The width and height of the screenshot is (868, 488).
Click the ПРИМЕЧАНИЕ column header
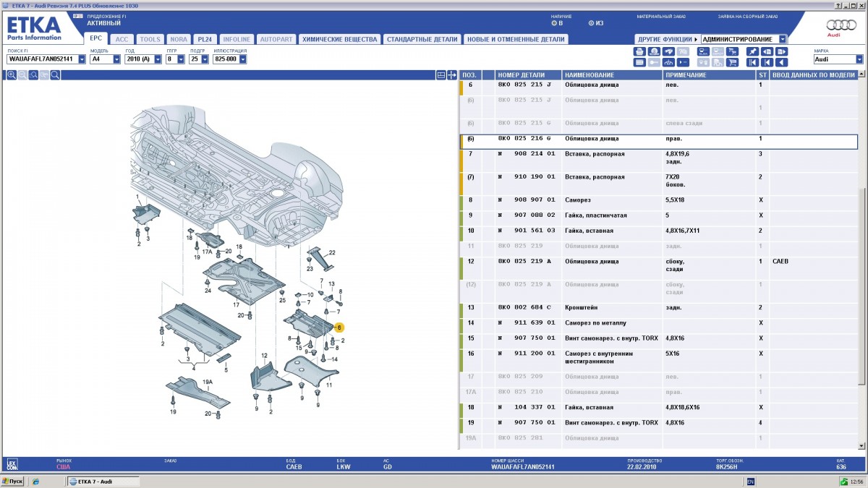click(x=709, y=75)
